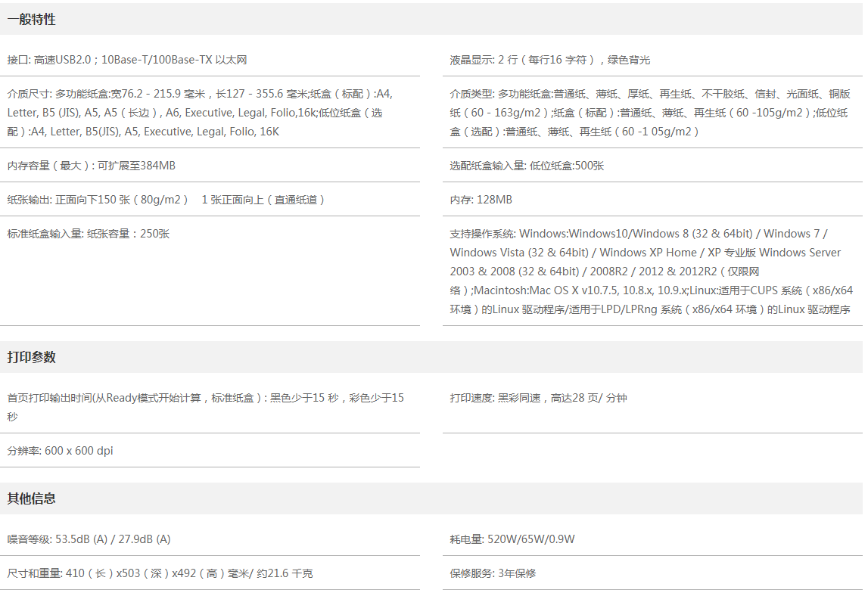Select the 首页打印输出时间 first-page time row
Image resolution: width=868 pixels, height=593 pixels.
point(206,406)
